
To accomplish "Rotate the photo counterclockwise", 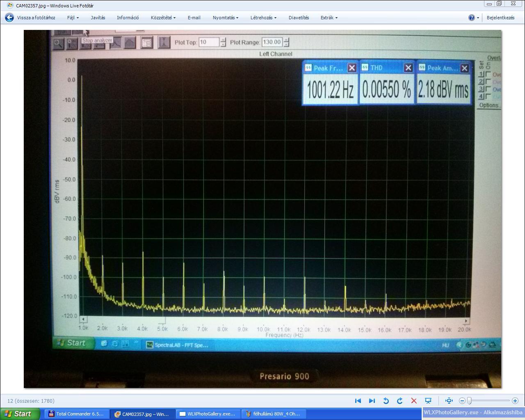I will (x=386, y=401).
